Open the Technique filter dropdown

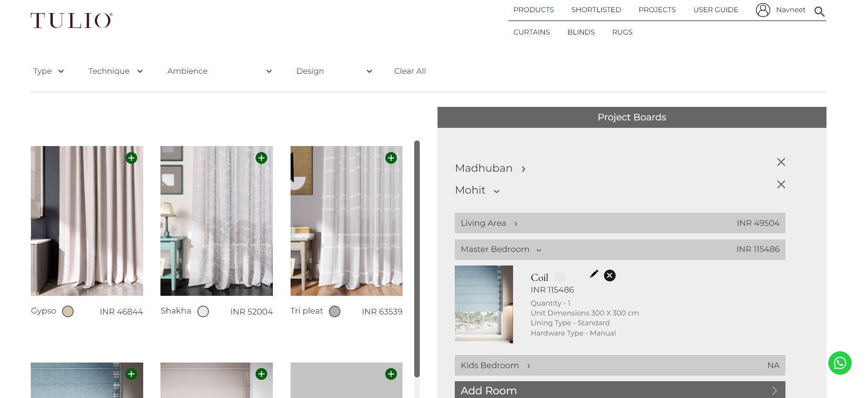point(116,71)
